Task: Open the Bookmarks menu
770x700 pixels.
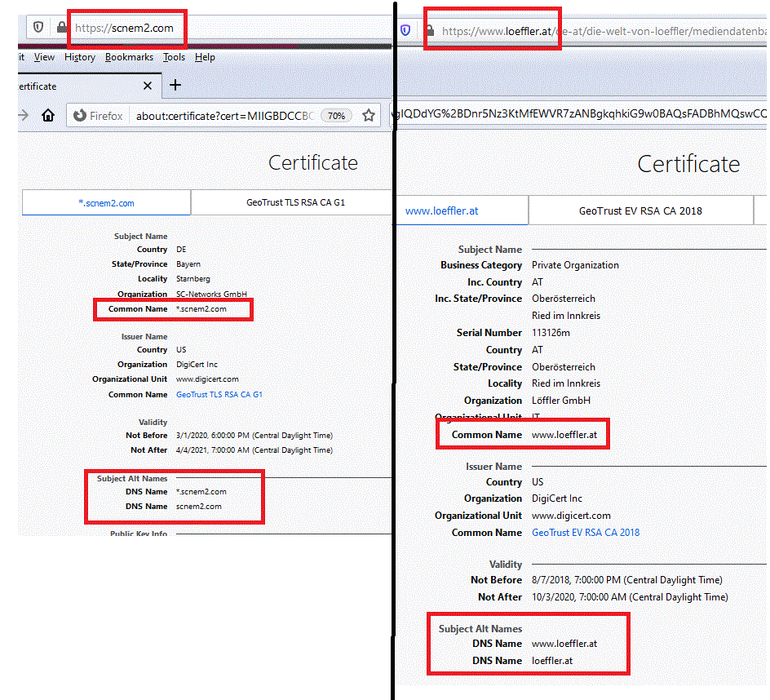Action: 129,57
